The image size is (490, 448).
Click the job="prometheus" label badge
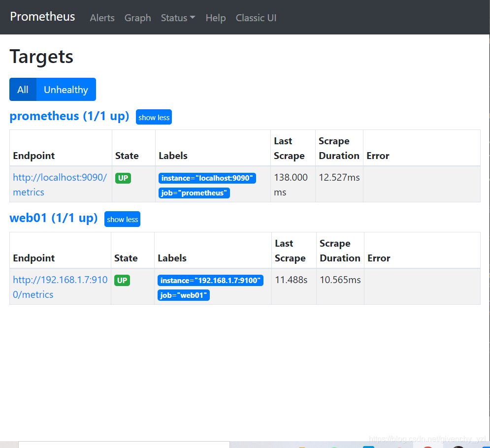click(x=194, y=193)
